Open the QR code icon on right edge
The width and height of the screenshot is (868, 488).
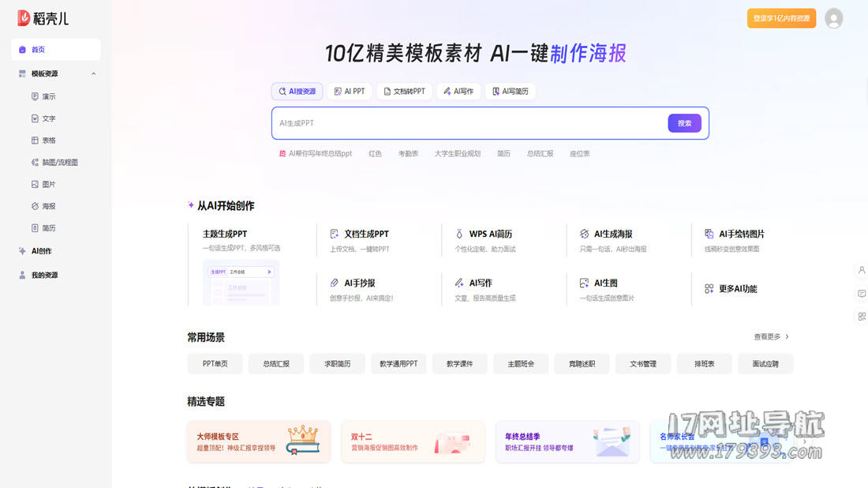coord(861,317)
